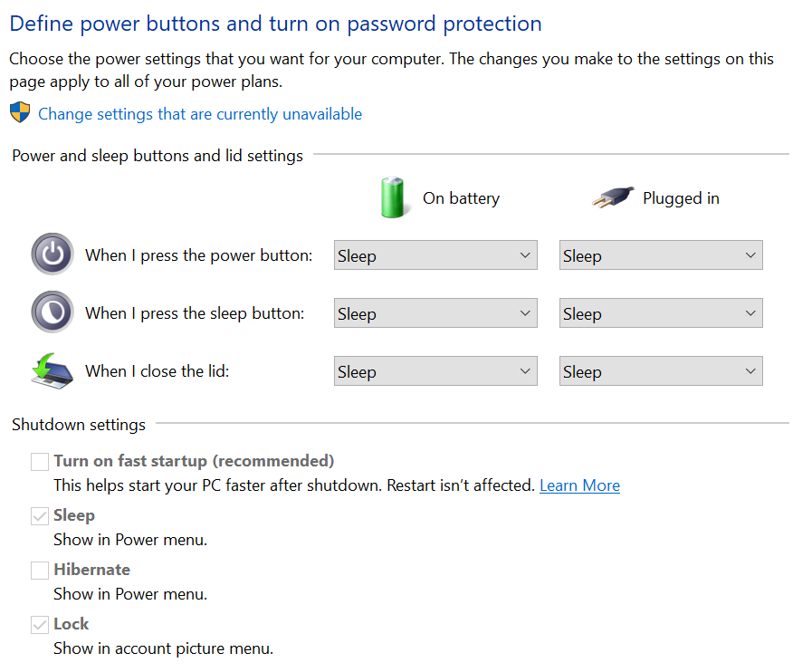The image size is (793, 672).
Task: Open close lid Plugged in dropdown
Action: click(x=661, y=371)
